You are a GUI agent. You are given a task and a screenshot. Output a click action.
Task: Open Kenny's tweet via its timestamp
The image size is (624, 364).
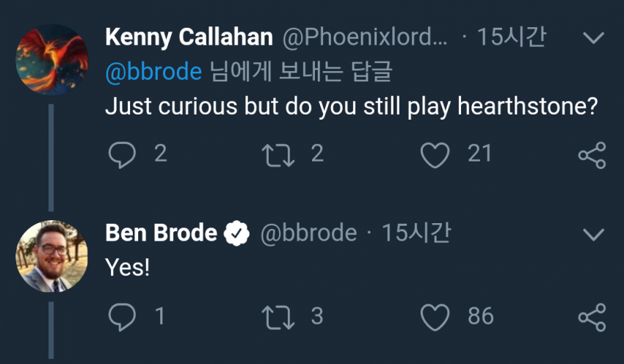pyautogui.click(x=511, y=37)
